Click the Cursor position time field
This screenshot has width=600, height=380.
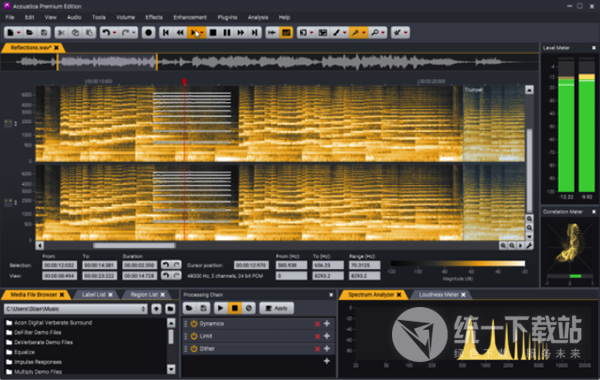click(251, 265)
